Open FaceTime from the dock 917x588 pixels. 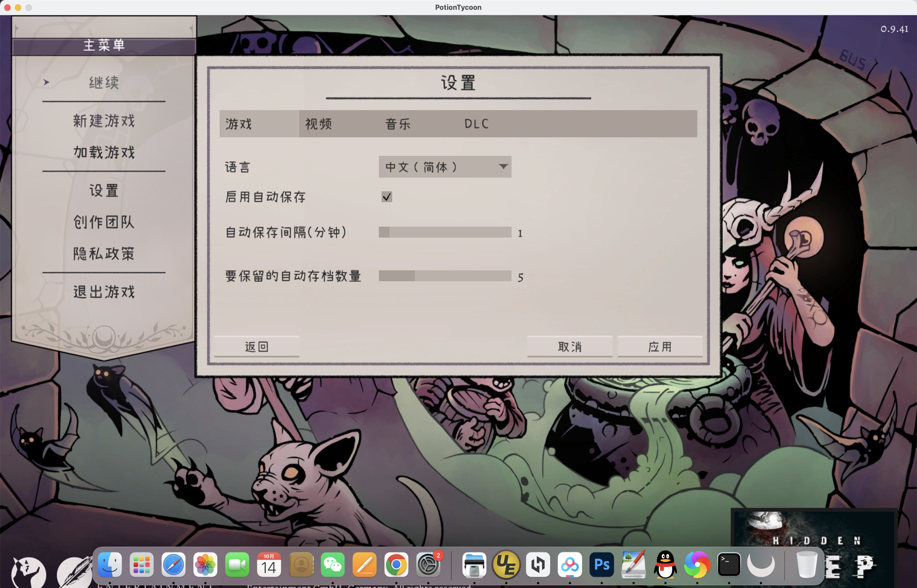[237, 564]
